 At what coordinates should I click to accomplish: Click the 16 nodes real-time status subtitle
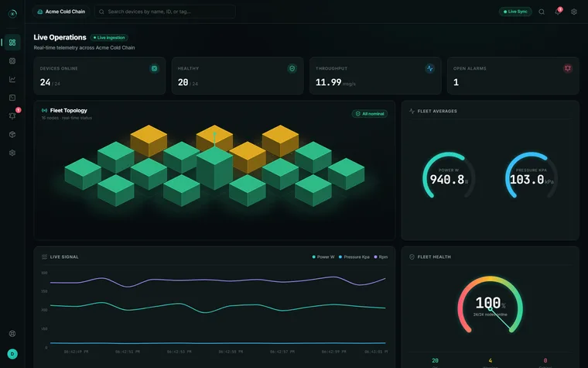pyautogui.click(x=67, y=118)
